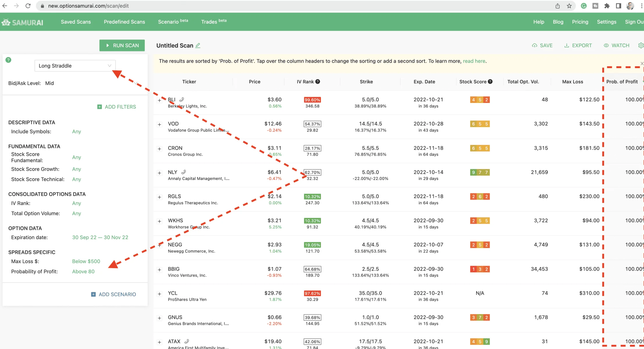Click the RUN SCAN button
The width and height of the screenshot is (644, 349).
coord(122,45)
